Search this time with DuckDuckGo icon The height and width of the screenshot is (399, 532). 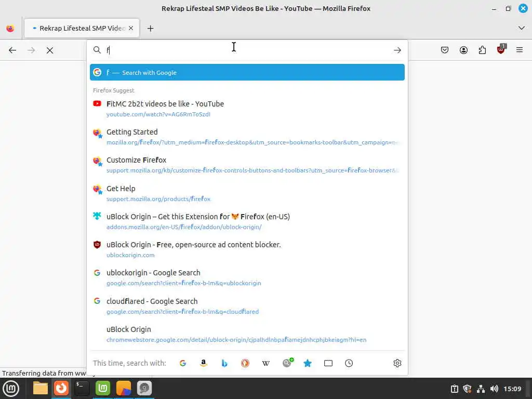[245, 363]
